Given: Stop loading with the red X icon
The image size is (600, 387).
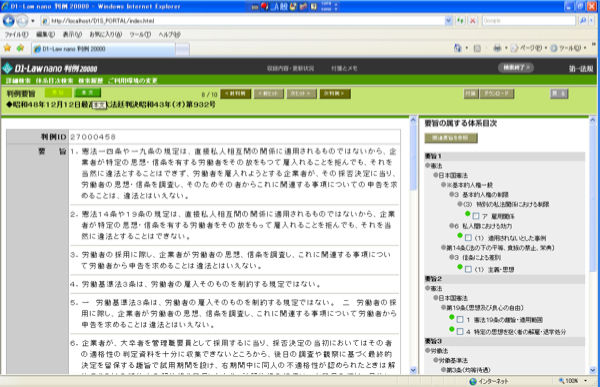Looking at the screenshot, I should pyautogui.click(x=473, y=21).
